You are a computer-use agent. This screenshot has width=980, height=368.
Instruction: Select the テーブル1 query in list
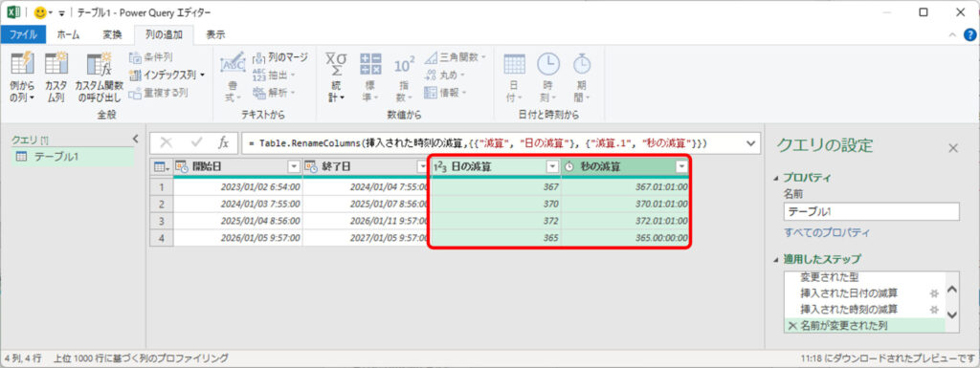point(73,157)
